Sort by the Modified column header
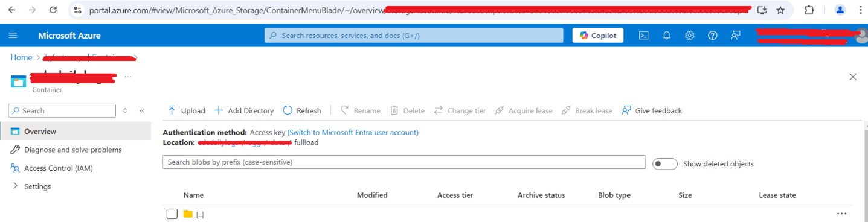 (x=372, y=195)
